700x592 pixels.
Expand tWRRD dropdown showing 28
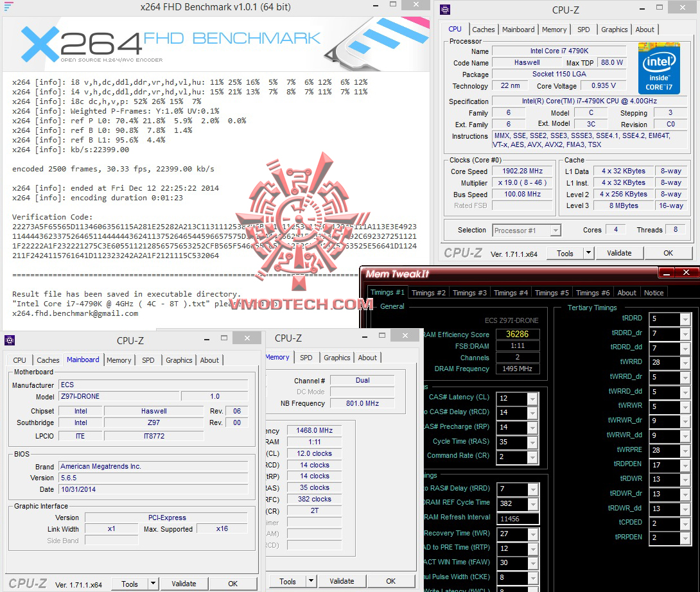685,363
